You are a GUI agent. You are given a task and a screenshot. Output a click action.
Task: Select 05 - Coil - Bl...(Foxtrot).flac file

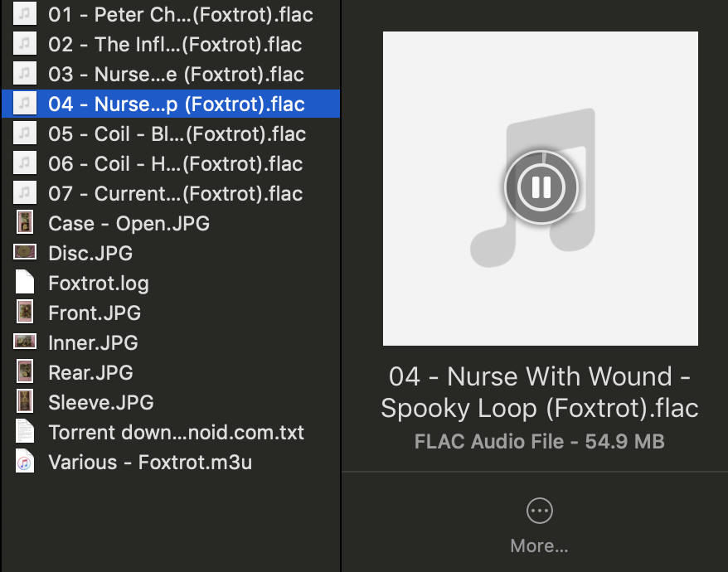click(171, 133)
